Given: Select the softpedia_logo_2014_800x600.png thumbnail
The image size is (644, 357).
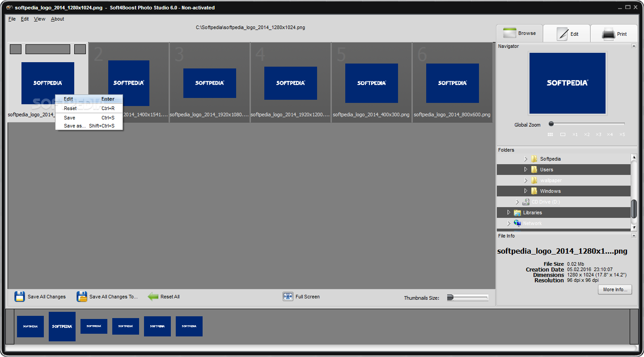Looking at the screenshot, I should (453, 82).
